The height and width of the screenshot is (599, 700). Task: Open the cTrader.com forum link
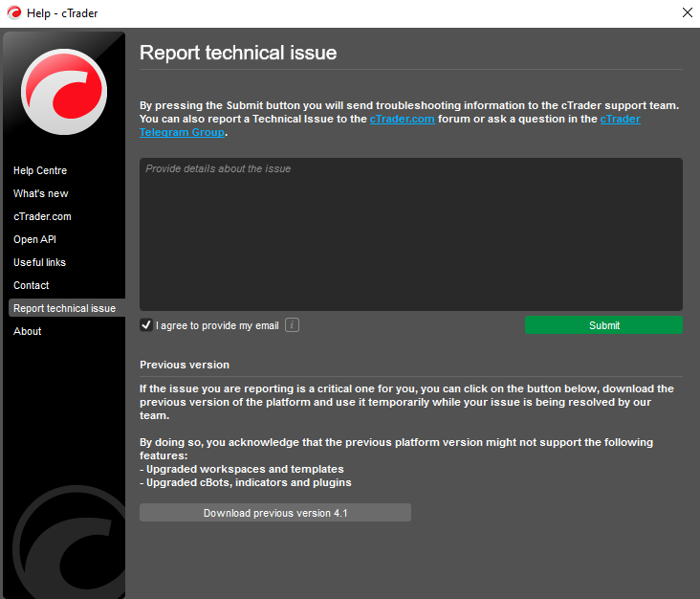(402, 119)
